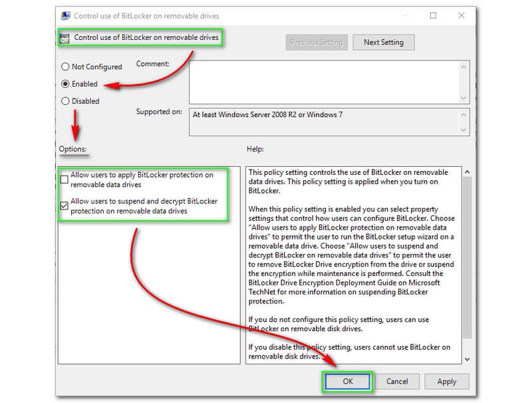Uncheck Allow users to suspend and decrypt BitLocker

click(x=64, y=206)
